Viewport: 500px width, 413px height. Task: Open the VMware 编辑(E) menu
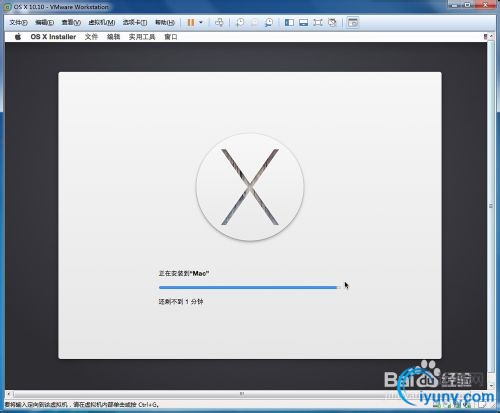point(44,22)
